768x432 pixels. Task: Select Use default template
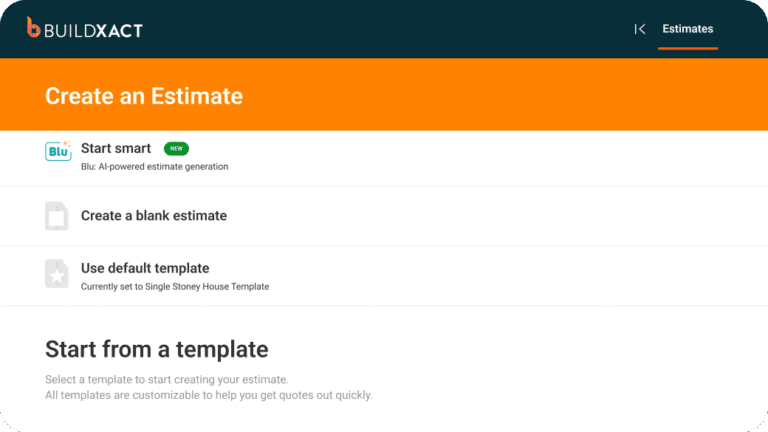coord(145,268)
